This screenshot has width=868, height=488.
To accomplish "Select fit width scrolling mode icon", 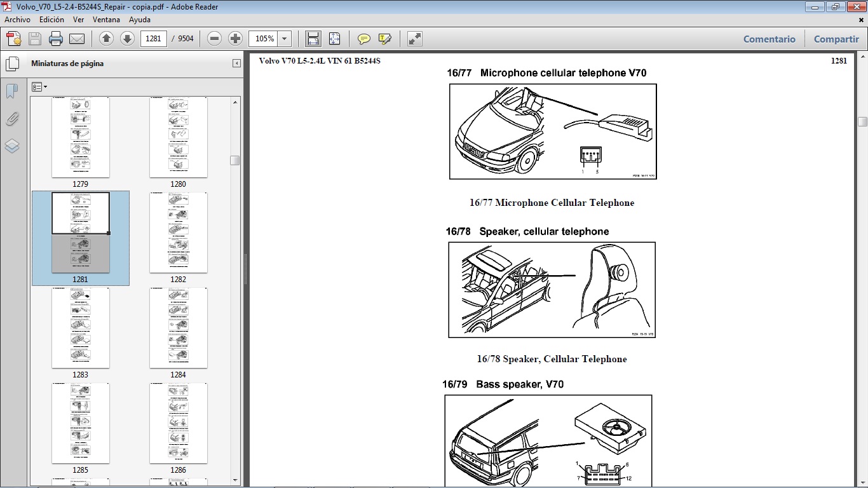I will 313,39.
